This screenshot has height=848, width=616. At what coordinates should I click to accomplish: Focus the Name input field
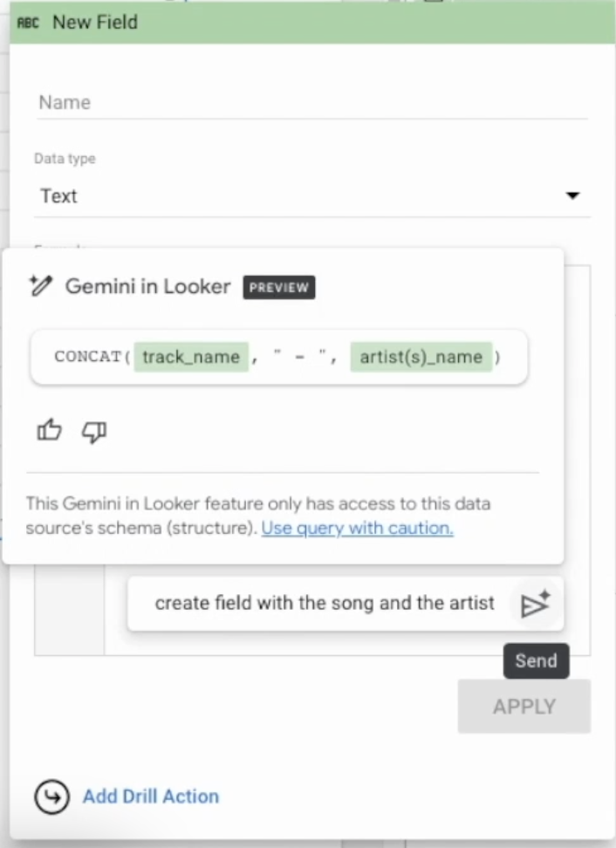coord(312,103)
